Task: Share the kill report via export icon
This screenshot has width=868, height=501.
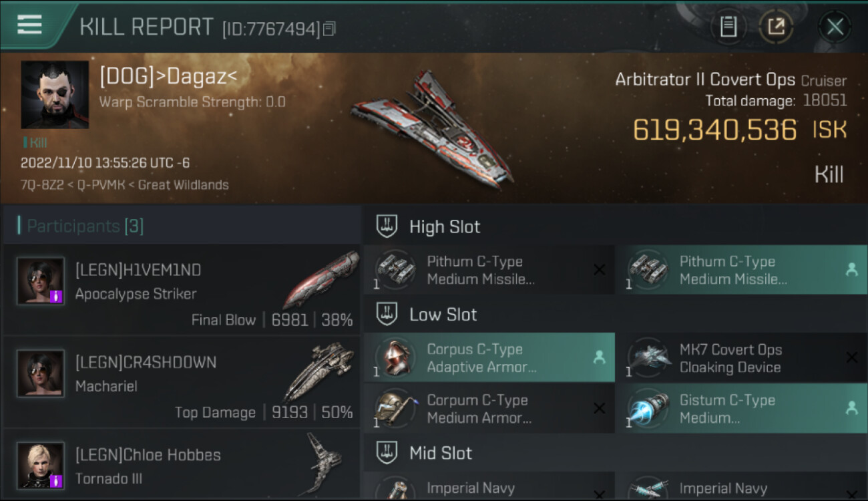Action: pos(776,27)
